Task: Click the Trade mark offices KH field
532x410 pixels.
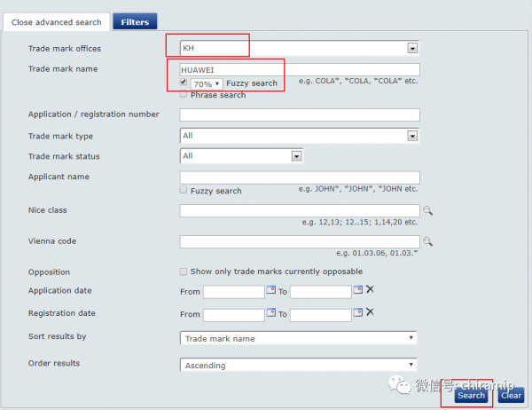Action: point(299,48)
